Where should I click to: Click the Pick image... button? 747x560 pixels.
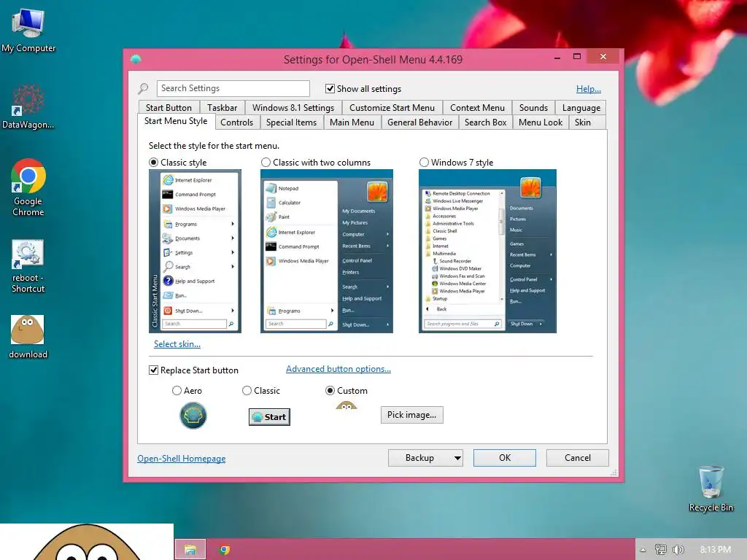tap(411, 415)
